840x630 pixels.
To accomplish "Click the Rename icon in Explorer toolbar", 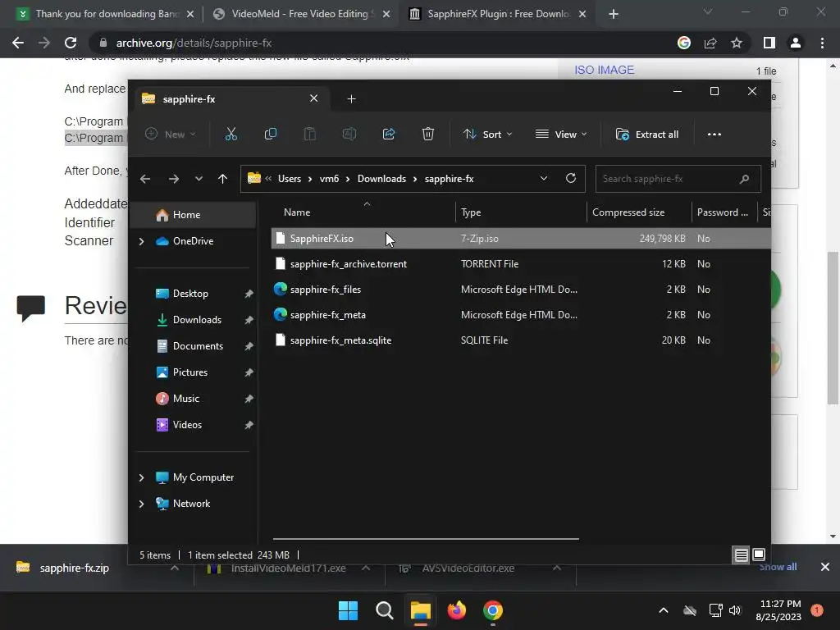I will pyautogui.click(x=349, y=134).
